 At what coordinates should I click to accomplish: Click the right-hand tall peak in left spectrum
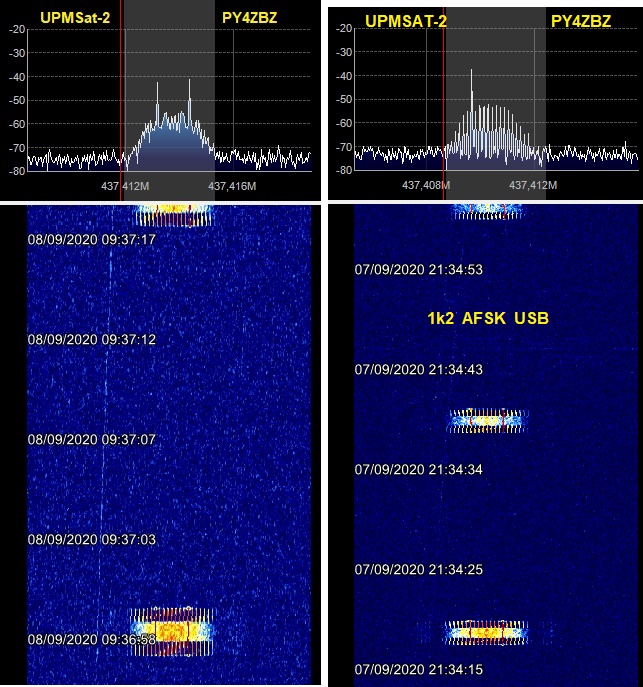pos(189,99)
